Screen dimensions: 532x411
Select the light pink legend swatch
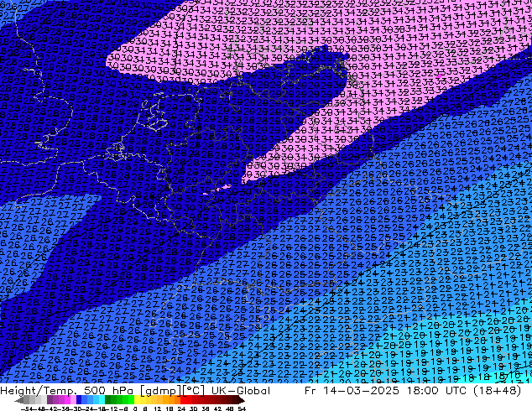pyautogui.click(x=73, y=400)
